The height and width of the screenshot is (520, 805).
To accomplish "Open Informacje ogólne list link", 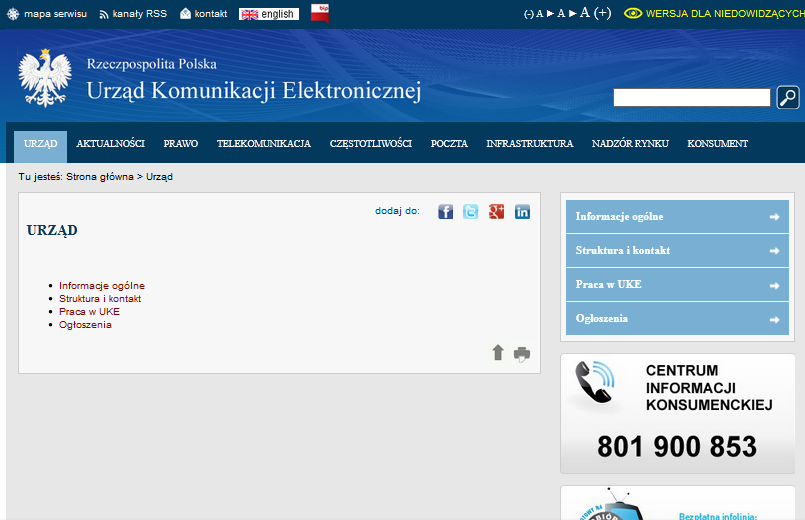I will click(x=102, y=285).
